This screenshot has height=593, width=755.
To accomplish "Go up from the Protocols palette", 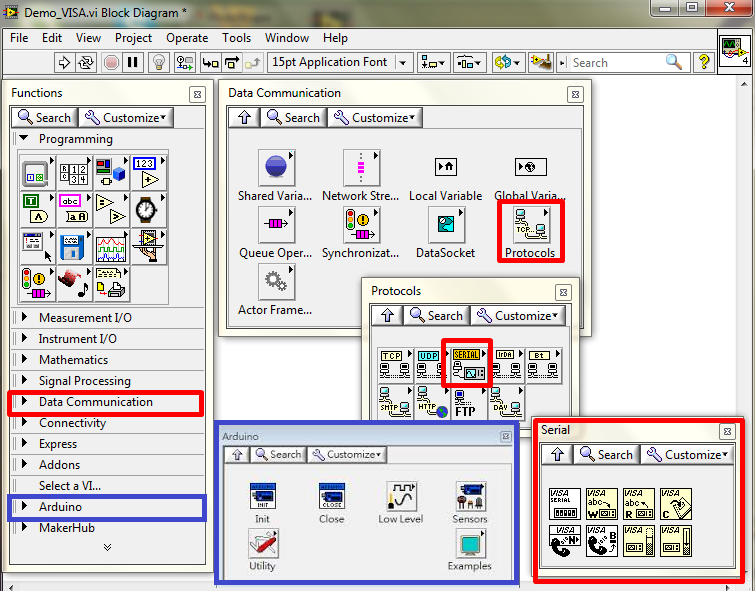I will (388, 316).
